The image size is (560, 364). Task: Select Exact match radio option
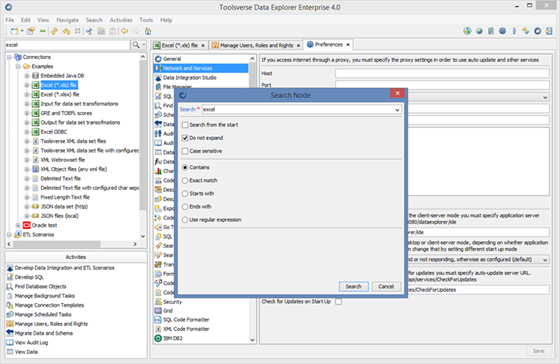[x=185, y=180]
